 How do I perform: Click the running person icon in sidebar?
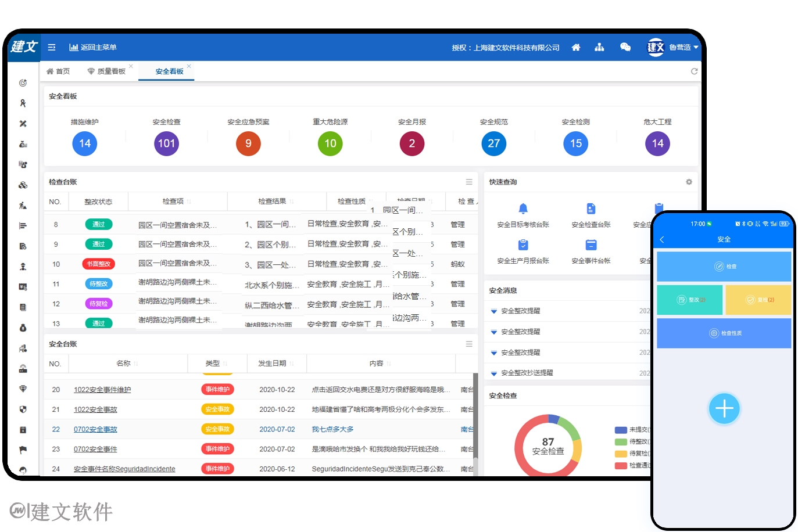click(23, 205)
